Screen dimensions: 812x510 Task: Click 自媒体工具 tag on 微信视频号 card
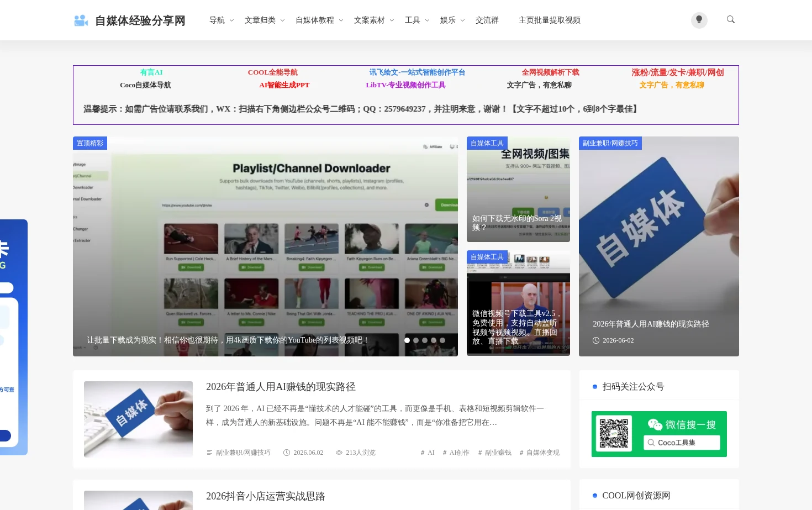(487, 257)
